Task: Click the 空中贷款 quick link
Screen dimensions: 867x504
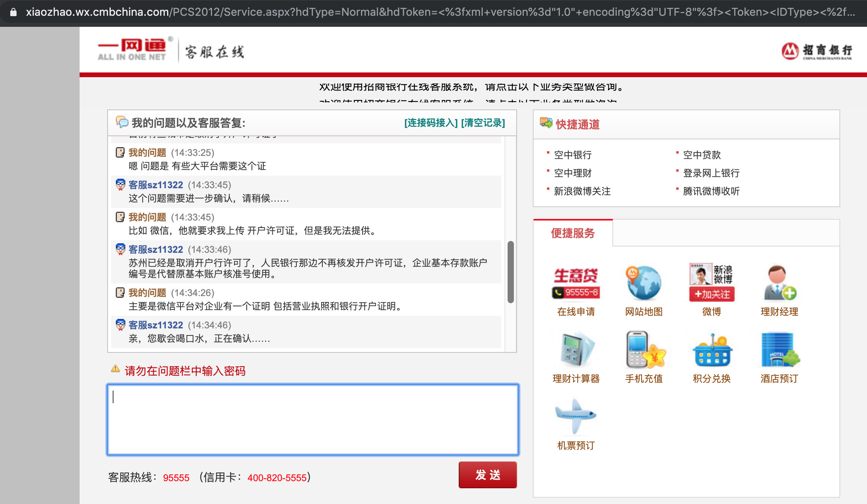Action: point(702,155)
